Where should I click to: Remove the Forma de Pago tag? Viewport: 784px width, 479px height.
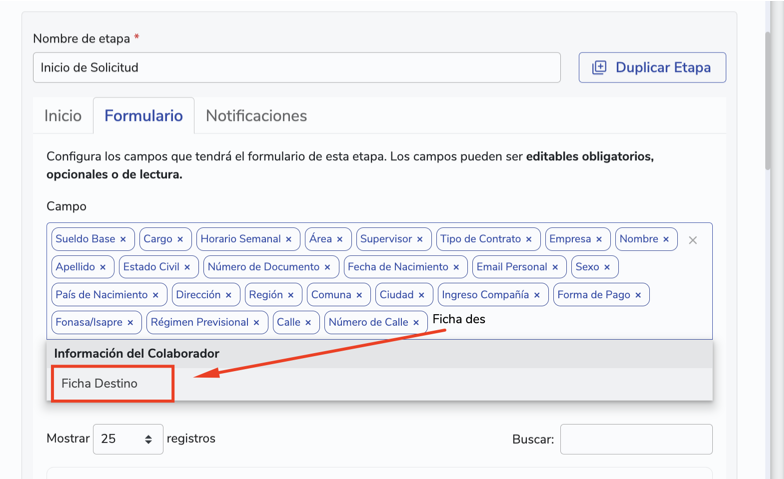tap(639, 295)
